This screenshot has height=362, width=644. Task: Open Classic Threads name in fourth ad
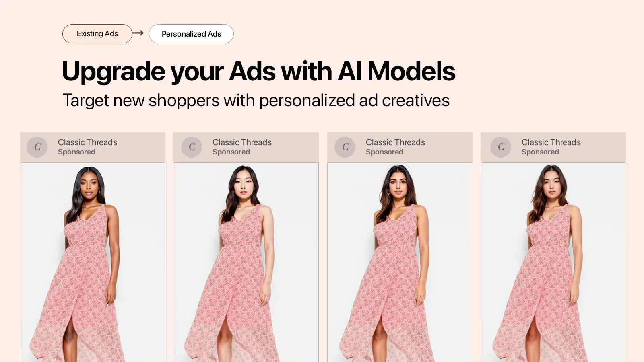551,142
